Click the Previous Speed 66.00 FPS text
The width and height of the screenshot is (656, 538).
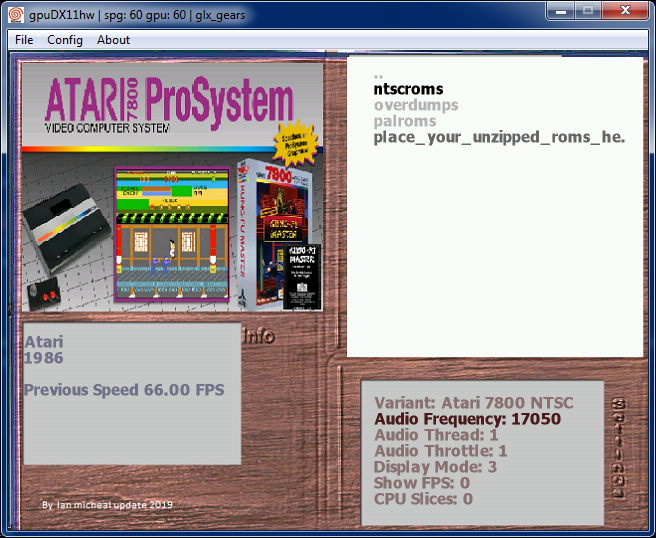click(x=124, y=390)
